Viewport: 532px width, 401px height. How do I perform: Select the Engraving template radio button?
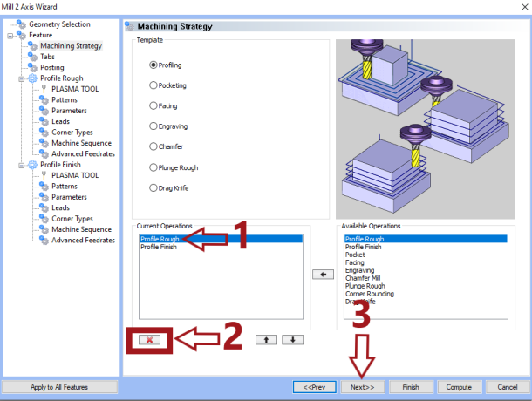coord(153,126)
